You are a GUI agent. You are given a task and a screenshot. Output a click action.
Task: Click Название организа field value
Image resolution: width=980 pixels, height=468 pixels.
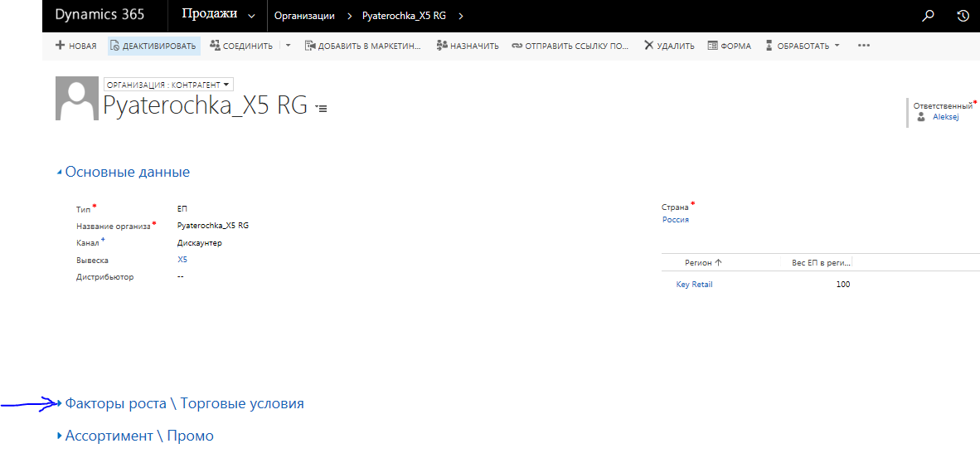(213, 225)
